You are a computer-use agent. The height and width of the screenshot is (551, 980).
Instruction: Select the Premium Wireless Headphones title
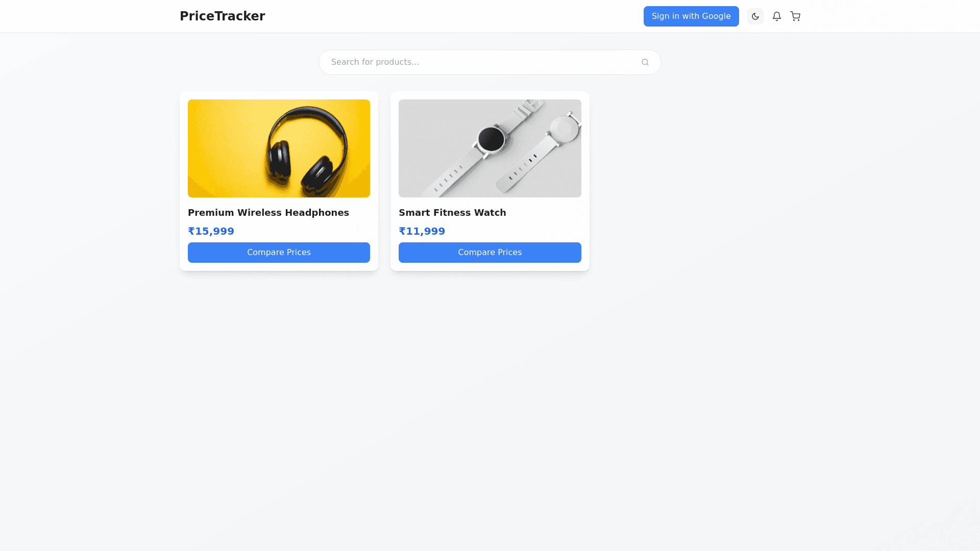tap(268, 213)
